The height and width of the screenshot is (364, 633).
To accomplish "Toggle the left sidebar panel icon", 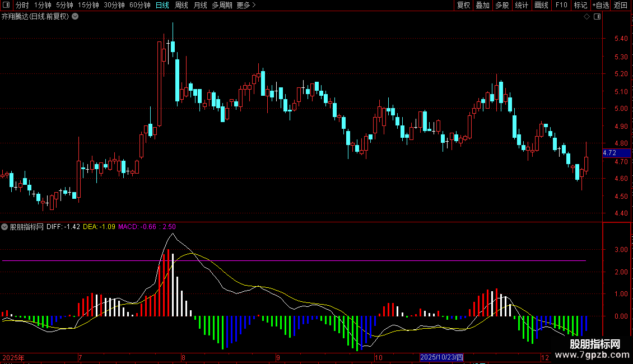I will click(x=6, y=5).
